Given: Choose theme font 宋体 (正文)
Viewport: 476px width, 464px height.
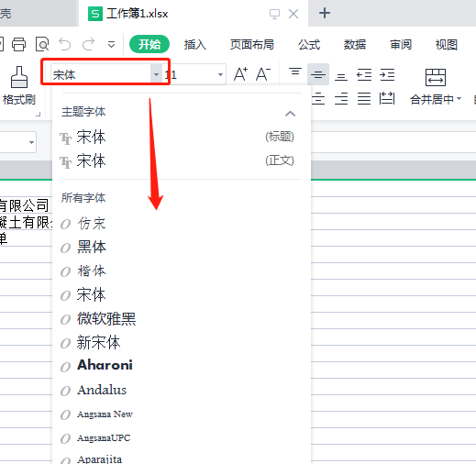Looking at the screenshot, I should tap(182, 160).
